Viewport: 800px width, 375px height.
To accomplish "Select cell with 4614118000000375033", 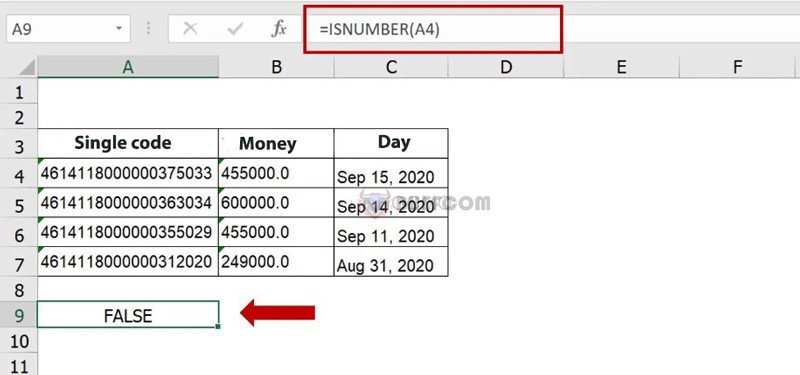I will pyautogui.click(x=128, y=173).
